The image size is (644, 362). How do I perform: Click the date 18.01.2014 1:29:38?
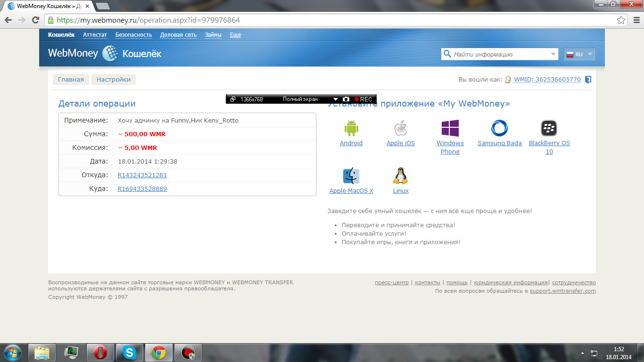[x=148, y=161]
